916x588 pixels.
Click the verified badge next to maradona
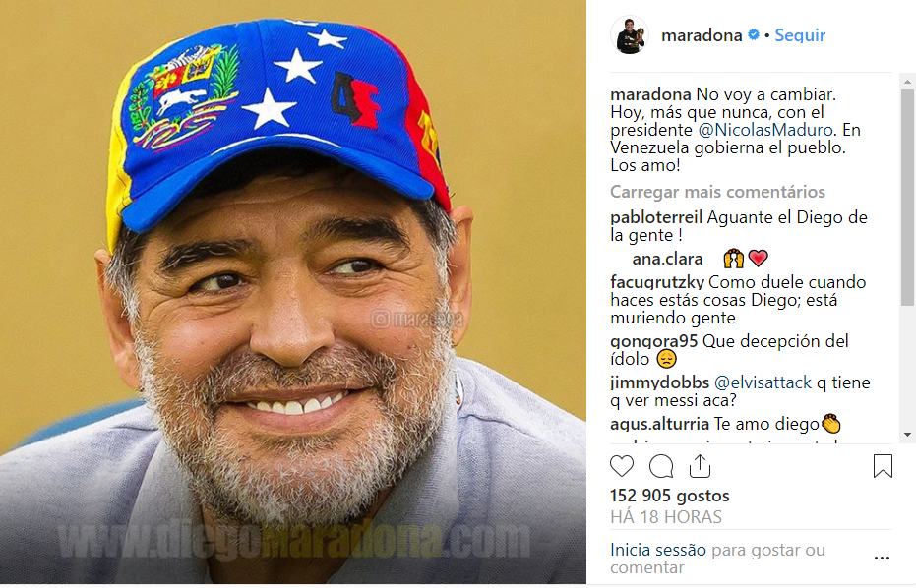754,35
